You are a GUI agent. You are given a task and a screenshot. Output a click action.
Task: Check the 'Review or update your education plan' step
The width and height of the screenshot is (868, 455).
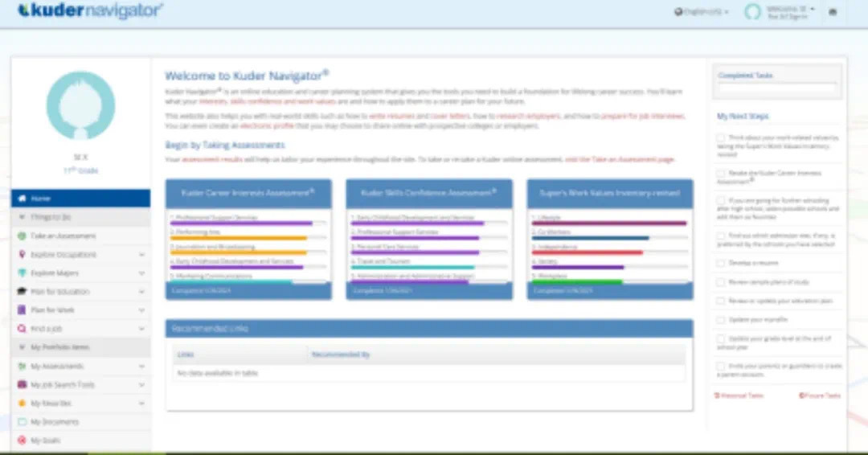click(x=721, y=301)
